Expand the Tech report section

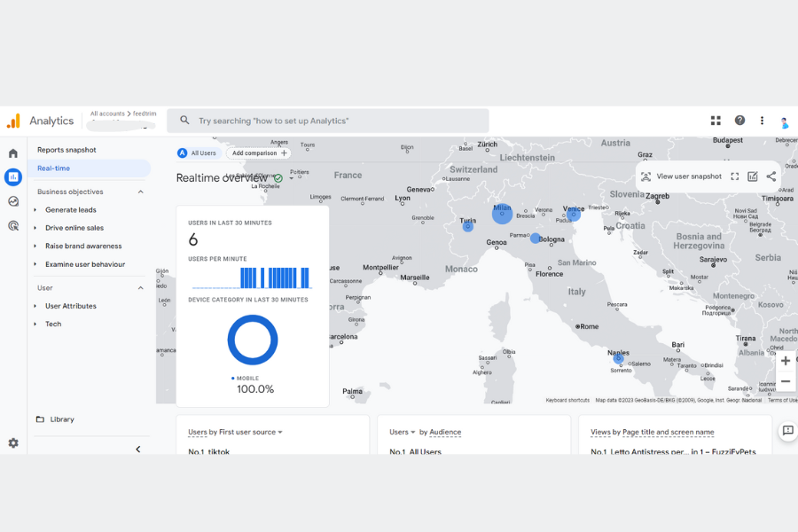click(x=53, y=324)
